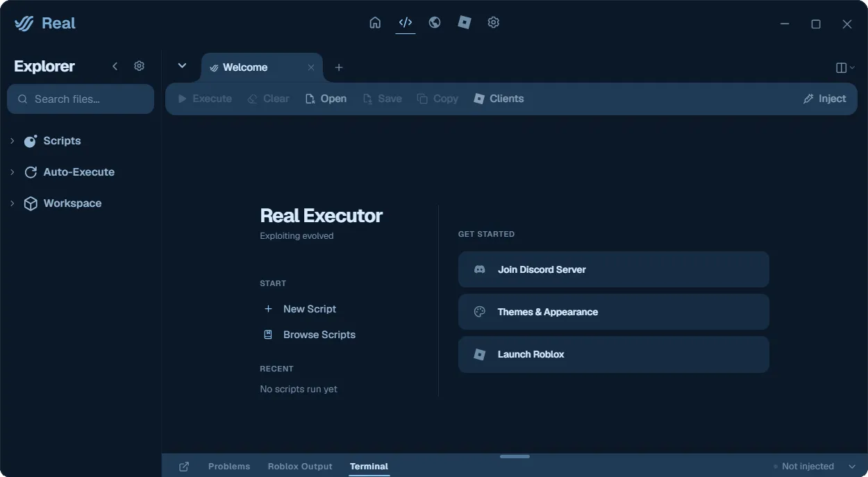Click Browse Scripts link
This screenshot has height=477, width=868.
point(319,335)
